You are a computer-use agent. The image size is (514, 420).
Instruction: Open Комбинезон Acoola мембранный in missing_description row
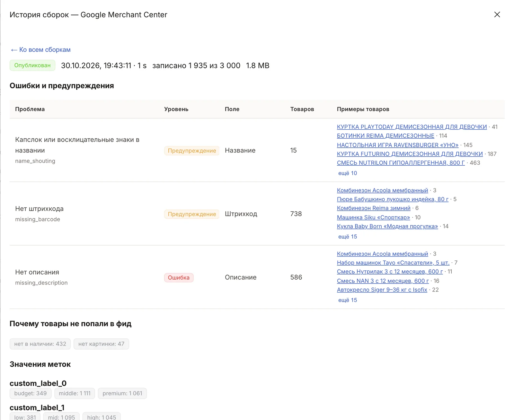click(x=383, y=254)
